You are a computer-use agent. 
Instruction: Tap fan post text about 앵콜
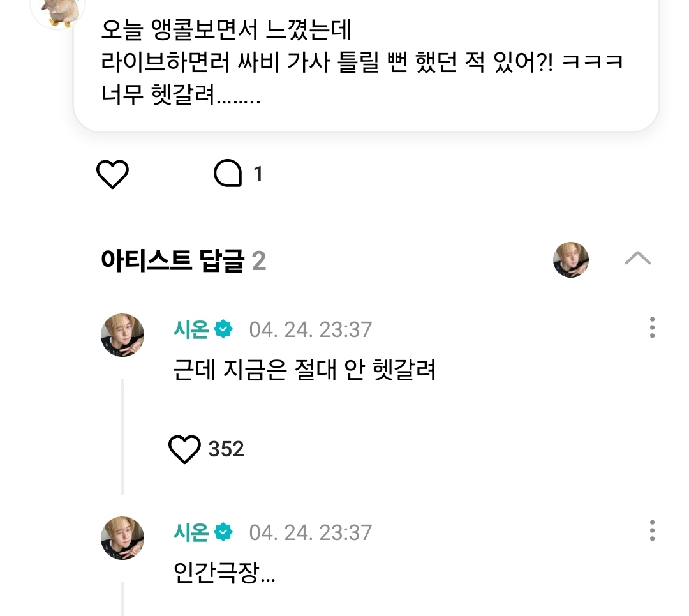[x=361, y=62]
